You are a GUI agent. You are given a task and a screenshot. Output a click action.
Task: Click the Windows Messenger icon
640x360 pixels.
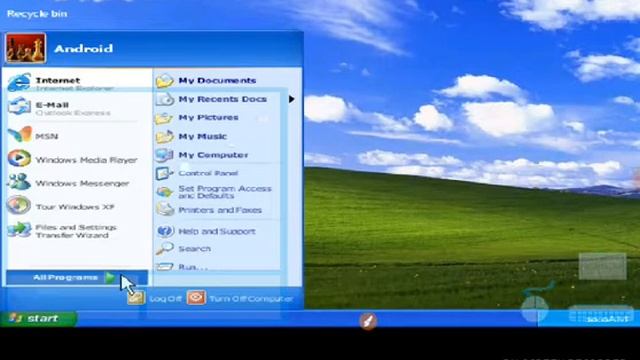pyautogui.click(x=19, y=182)
